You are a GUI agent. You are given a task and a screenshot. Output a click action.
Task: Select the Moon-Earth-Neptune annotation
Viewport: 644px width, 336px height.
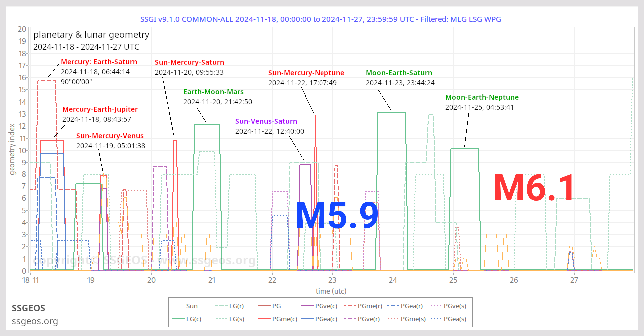tap(483, 97)
